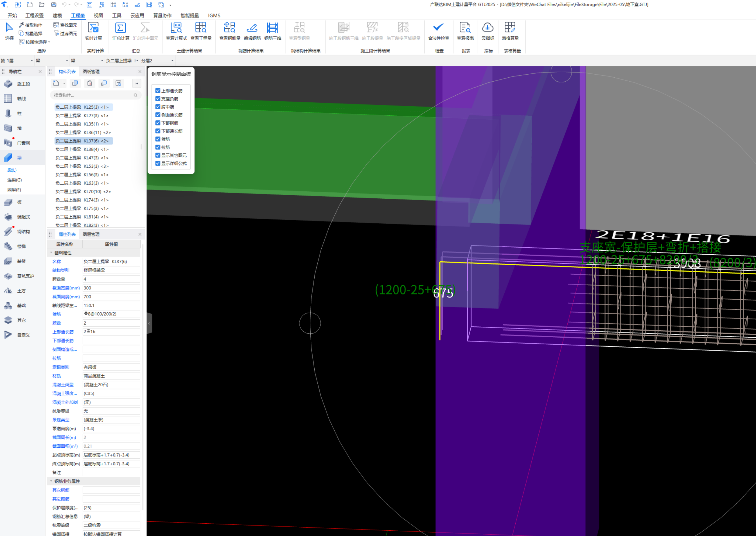Uncheck 上部通长筋 checkbox
Viewport: 756px width, 536px height.
pos(158,90)
